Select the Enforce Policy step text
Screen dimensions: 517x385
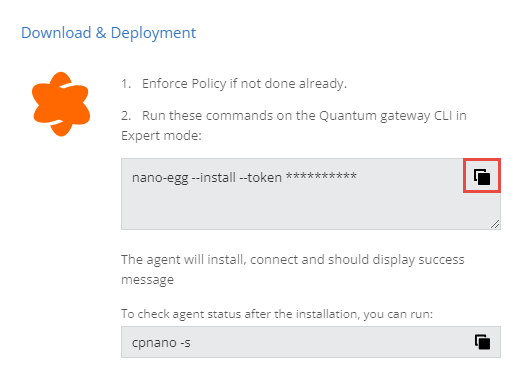tap(244, 83)
